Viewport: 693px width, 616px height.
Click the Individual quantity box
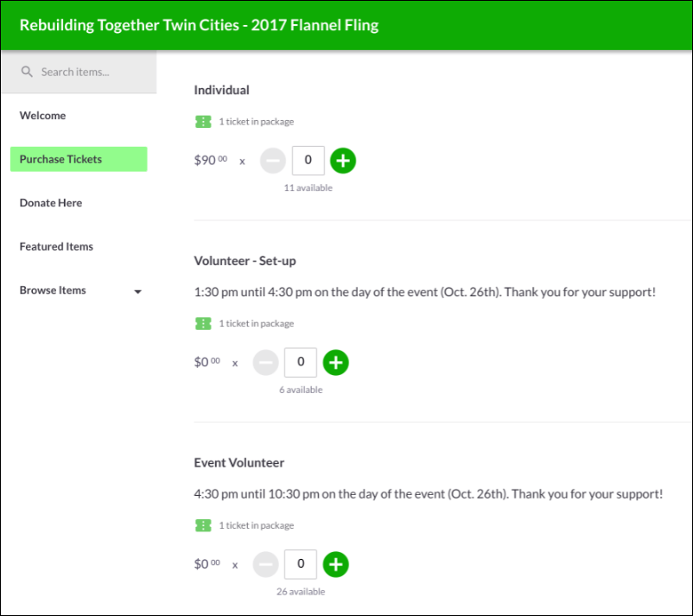pyautogui.click(x=308, y=161)
